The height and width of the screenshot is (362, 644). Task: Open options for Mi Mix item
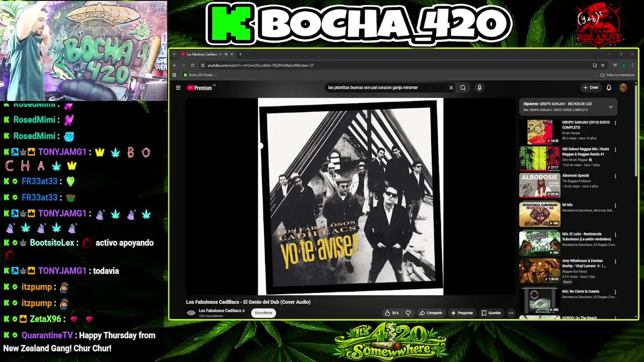click(x=615, y=206)
